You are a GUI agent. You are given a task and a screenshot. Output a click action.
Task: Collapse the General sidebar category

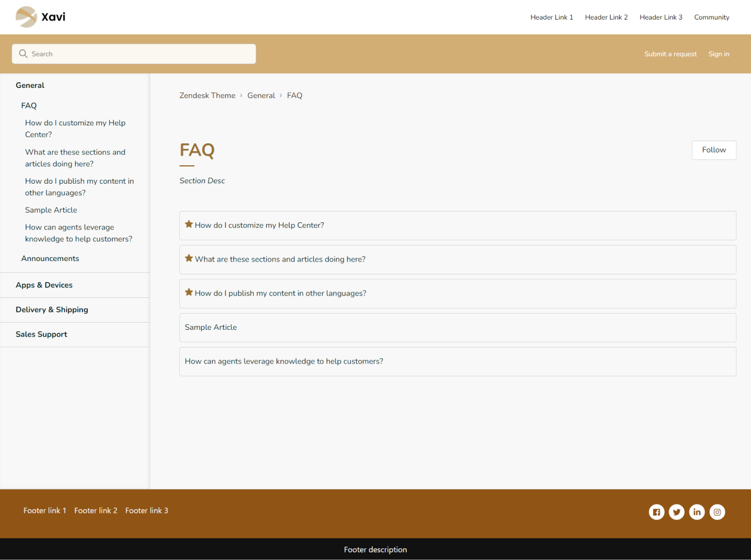click(x=30, y=85)
